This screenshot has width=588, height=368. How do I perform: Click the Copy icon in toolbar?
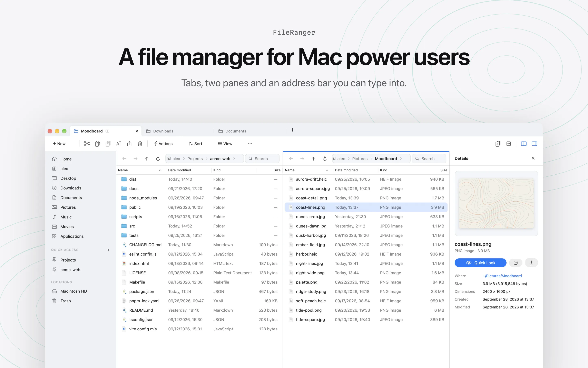97,144
